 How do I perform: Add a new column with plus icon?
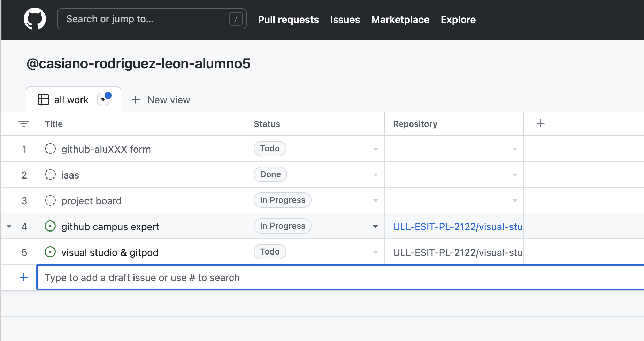click(x=540, y=123)
